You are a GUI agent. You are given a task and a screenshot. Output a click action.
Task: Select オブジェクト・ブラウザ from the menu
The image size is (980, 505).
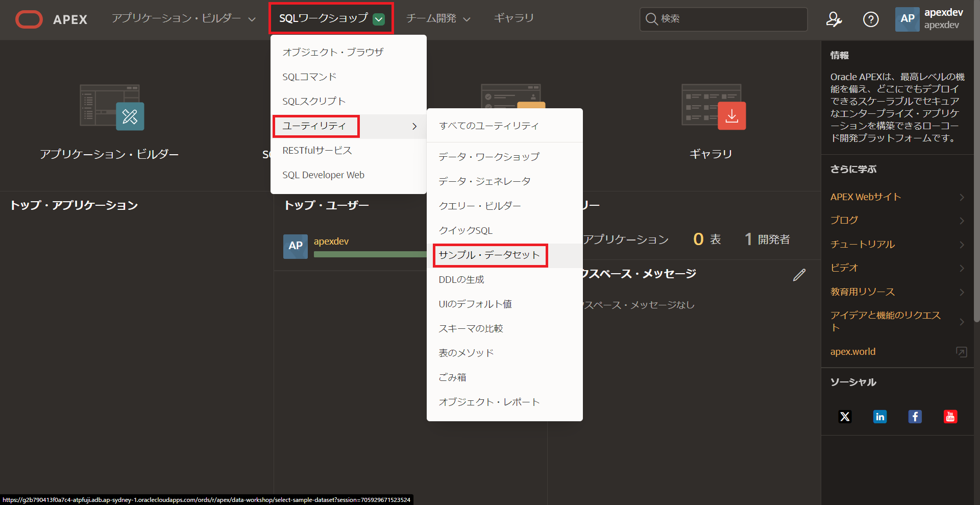coord(348,52)
